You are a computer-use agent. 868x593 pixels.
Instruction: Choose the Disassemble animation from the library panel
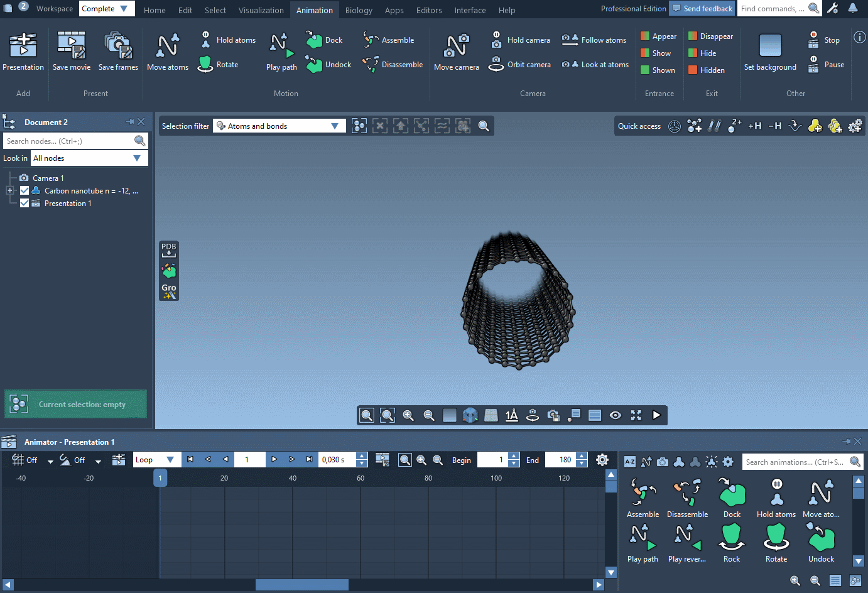click(x=687, y=498)
